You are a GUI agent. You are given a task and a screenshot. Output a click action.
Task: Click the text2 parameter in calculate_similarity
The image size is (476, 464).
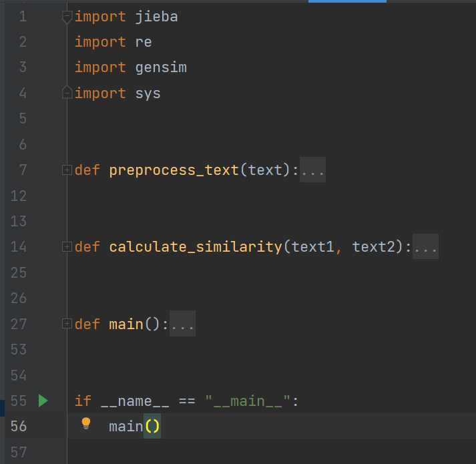[374, 247]
